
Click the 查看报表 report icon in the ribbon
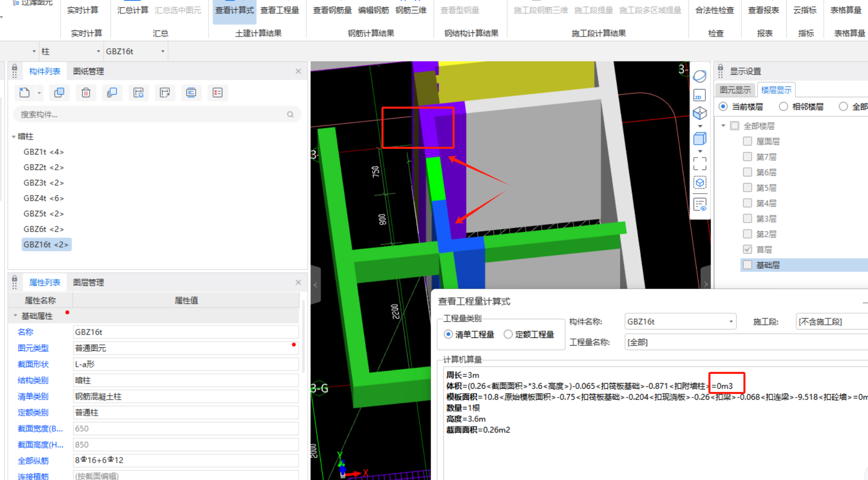[x=763, y=10]
